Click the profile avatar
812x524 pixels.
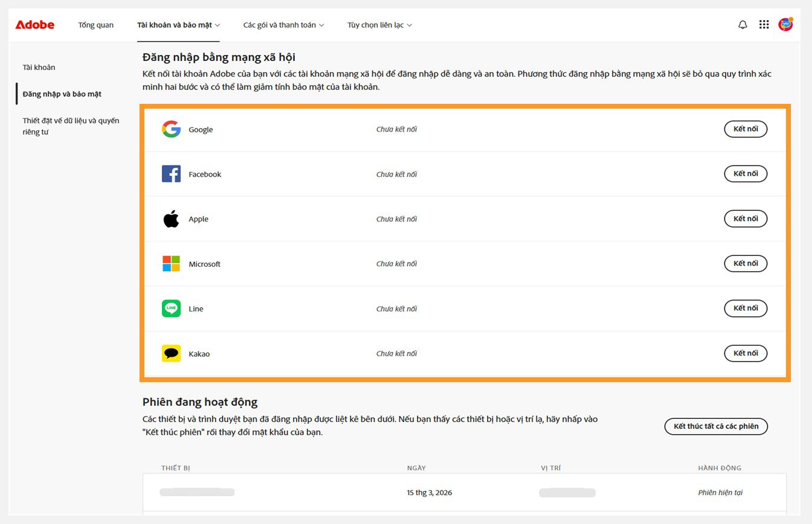[785, 25]
